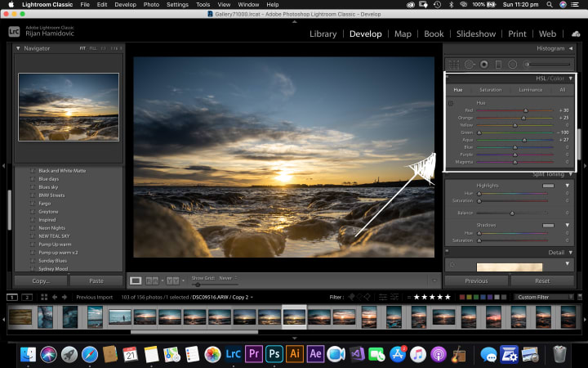Click the Loupe view mode icon
The image size is (588, 368).
click(136, 280)
